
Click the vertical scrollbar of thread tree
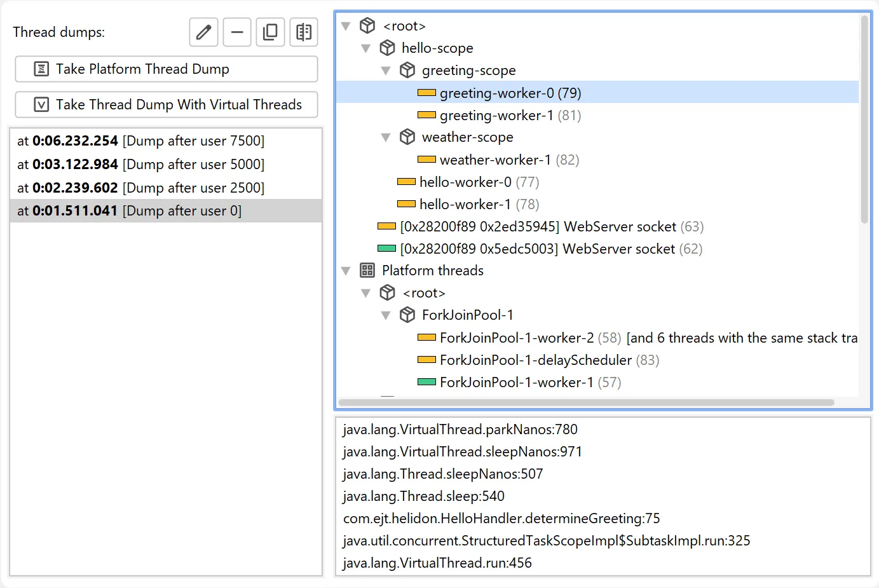[864, 120]
